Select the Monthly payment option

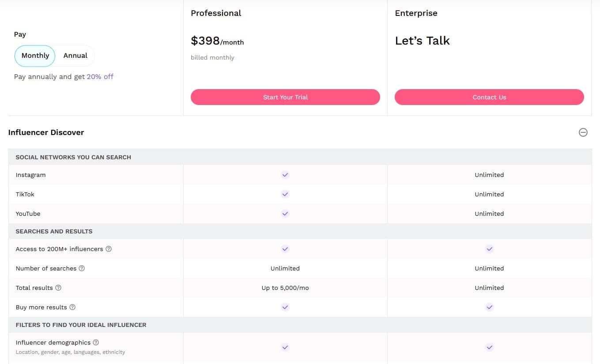34,56
